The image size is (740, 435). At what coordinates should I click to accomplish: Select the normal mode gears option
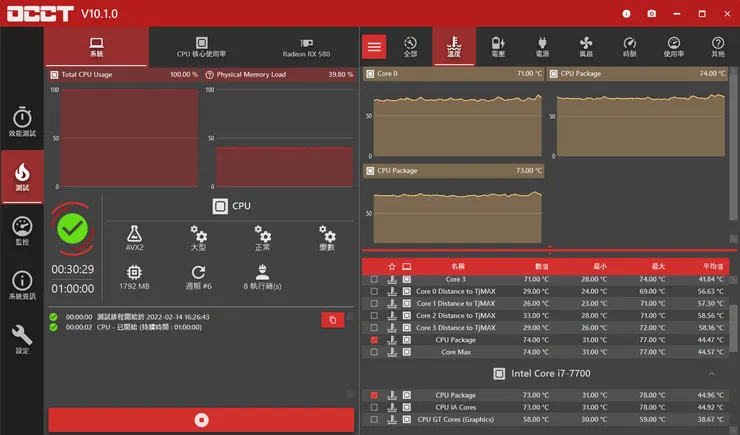(x=263, y=238)
